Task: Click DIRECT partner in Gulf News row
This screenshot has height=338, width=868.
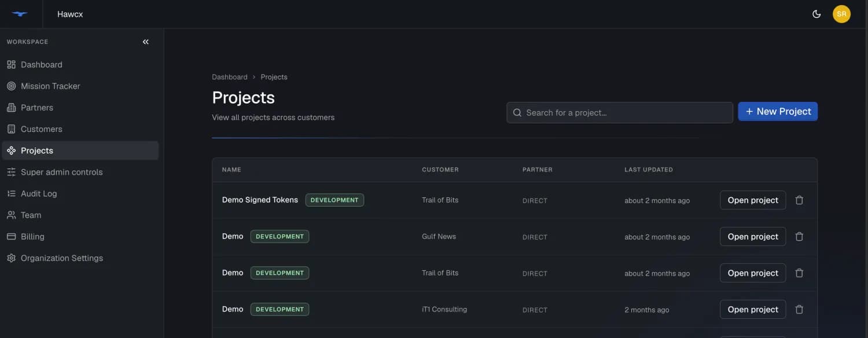Action: click(535, 237)
